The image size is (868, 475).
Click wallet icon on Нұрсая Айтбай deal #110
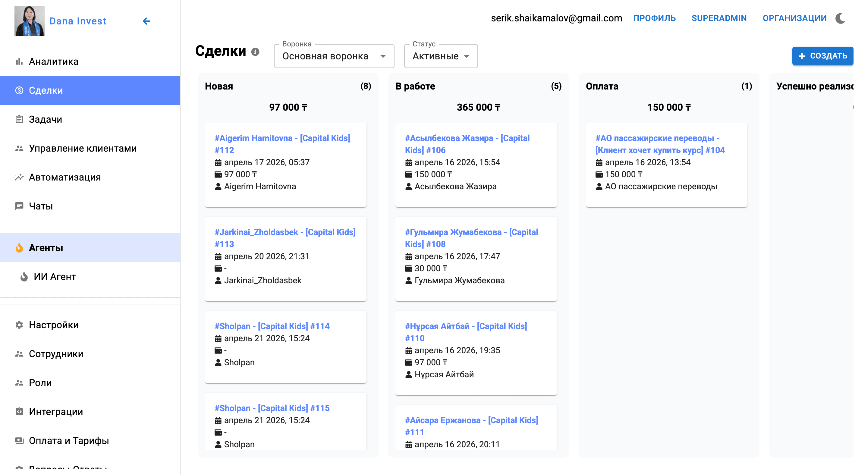(408, 363)
